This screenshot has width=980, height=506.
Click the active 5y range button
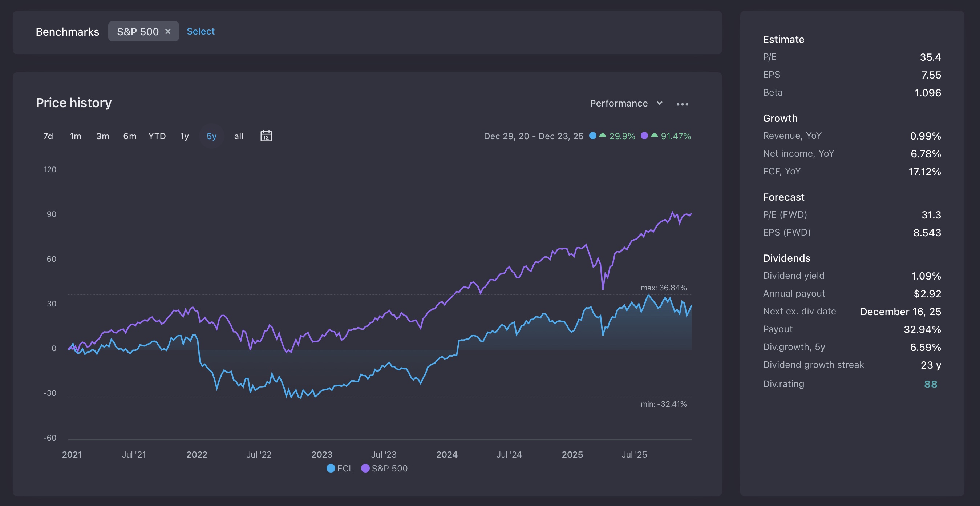pyautogui.click(x=211, y=136)
